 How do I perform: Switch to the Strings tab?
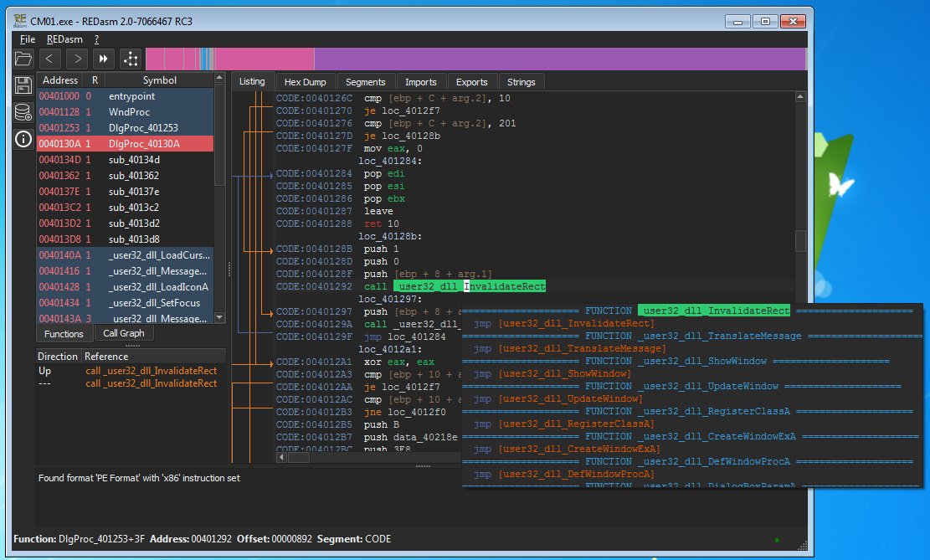point(521,82)
